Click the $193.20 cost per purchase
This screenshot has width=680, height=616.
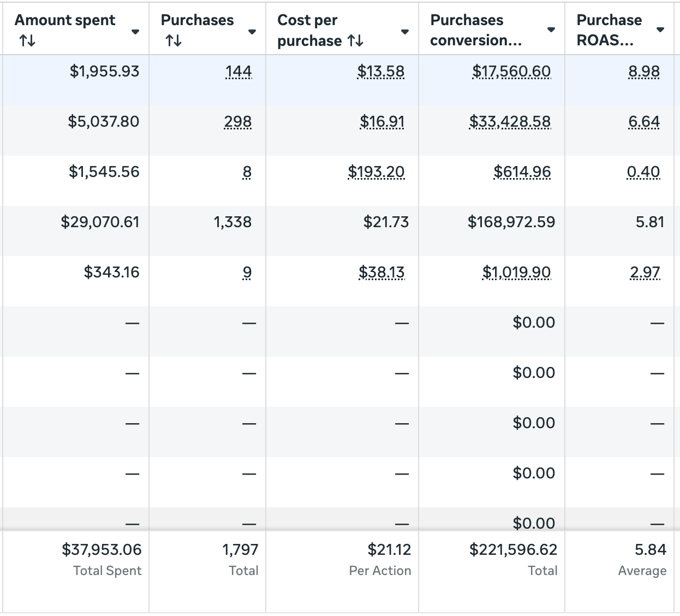(377, 172)
